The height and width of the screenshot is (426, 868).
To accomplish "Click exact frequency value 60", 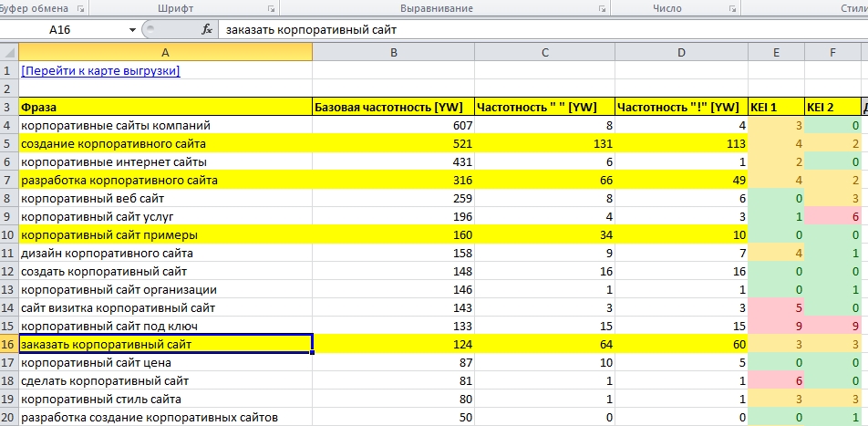I will point(681,345).
